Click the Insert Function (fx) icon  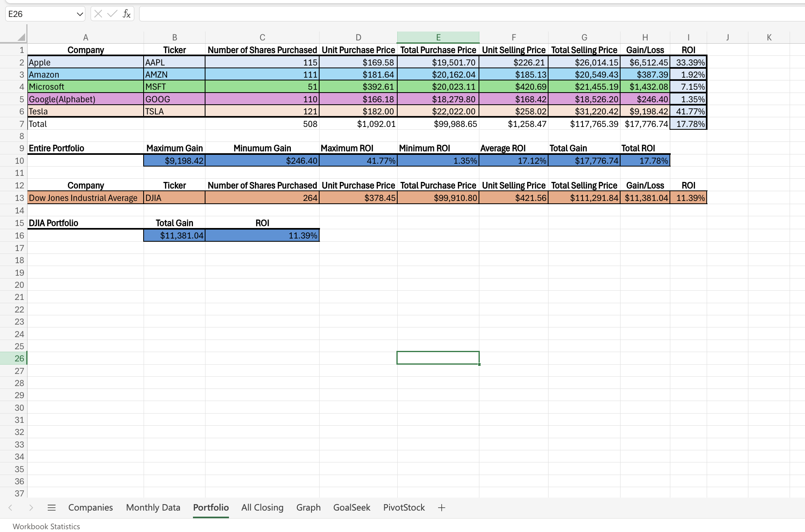click(127, 14)
